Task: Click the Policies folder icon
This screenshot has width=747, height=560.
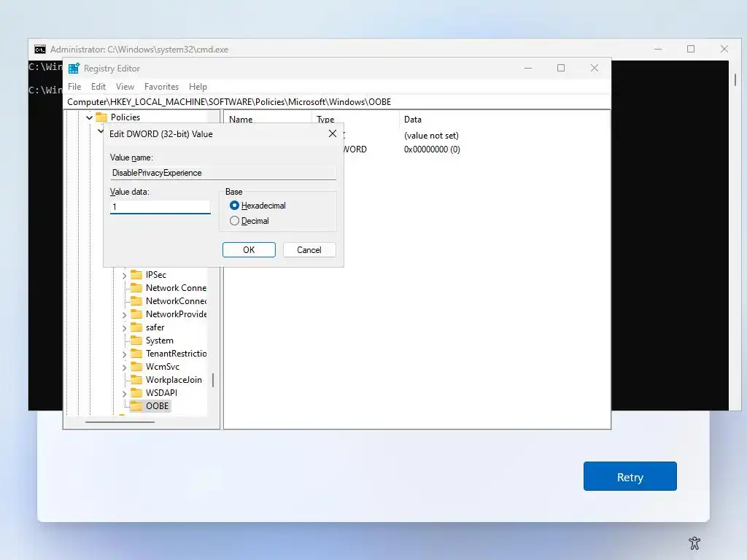Action: (x=101, y=117)
